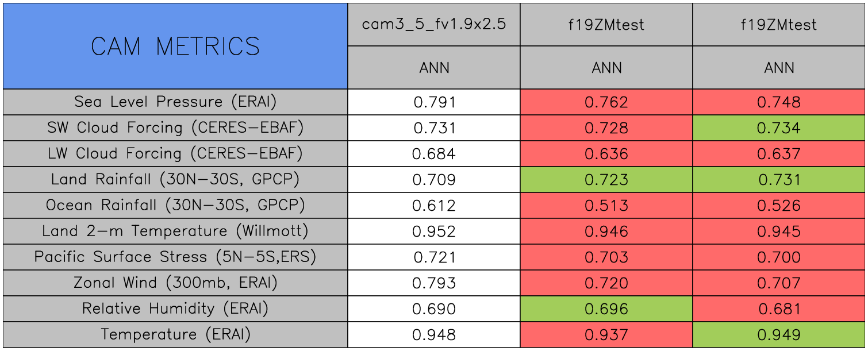Image resolution: width=868 pixels, height=351 pixels.
Task: Click the red cell showing 0.513
Action: click(x=606, y=206)
